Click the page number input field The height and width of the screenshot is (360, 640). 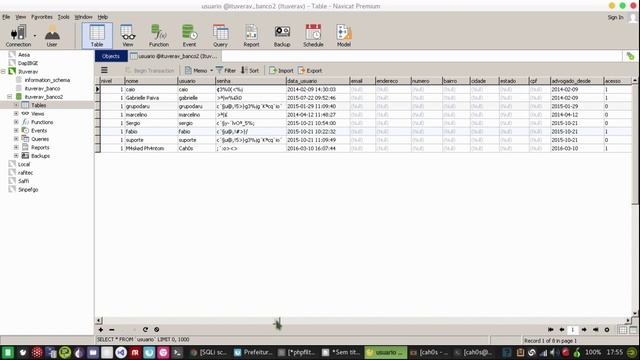pyautogui.click(x=573, y=329)
